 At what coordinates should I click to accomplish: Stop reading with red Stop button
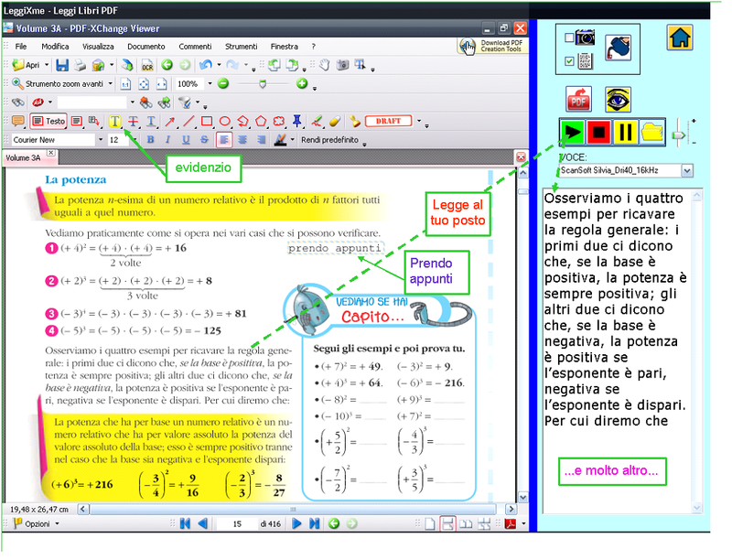click(599, 132)
